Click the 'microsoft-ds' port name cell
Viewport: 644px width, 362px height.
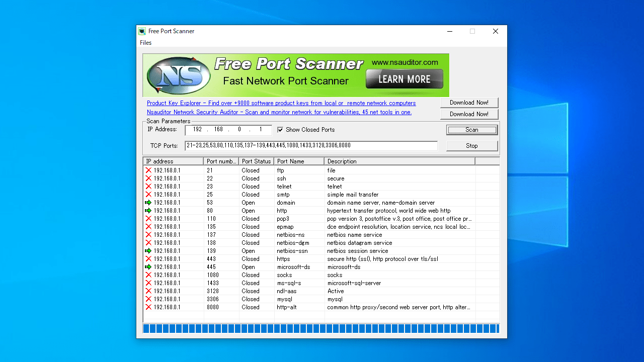(293, 267)
